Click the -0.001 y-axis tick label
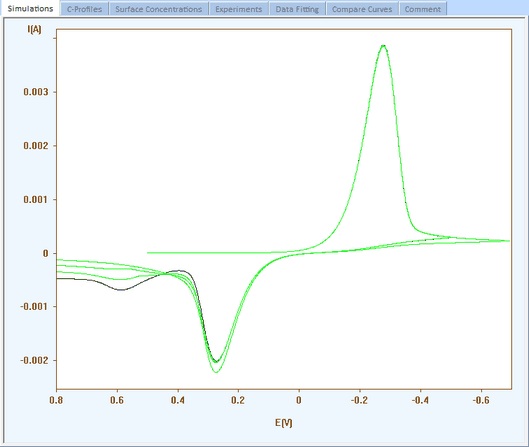Screen dimensions: 529x447 coord(34,307)
